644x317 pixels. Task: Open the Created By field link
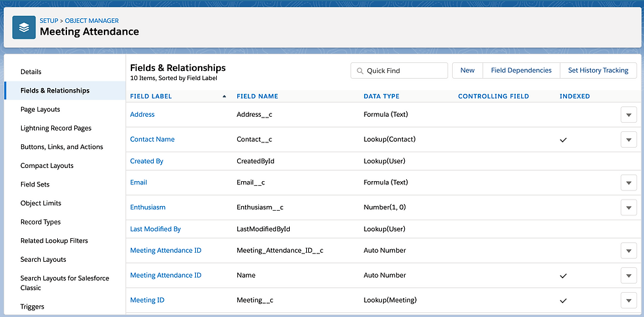pos(147,161)
